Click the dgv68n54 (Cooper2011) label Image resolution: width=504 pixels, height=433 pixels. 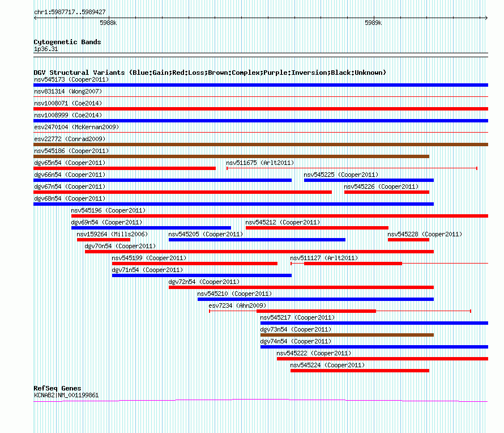(x=70, y=198)
